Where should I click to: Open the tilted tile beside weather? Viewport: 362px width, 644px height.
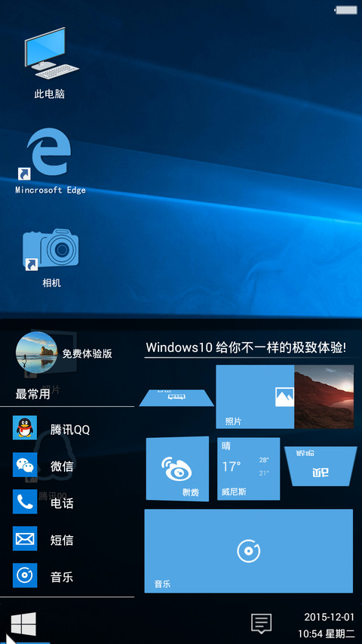(x=321, y=466)
